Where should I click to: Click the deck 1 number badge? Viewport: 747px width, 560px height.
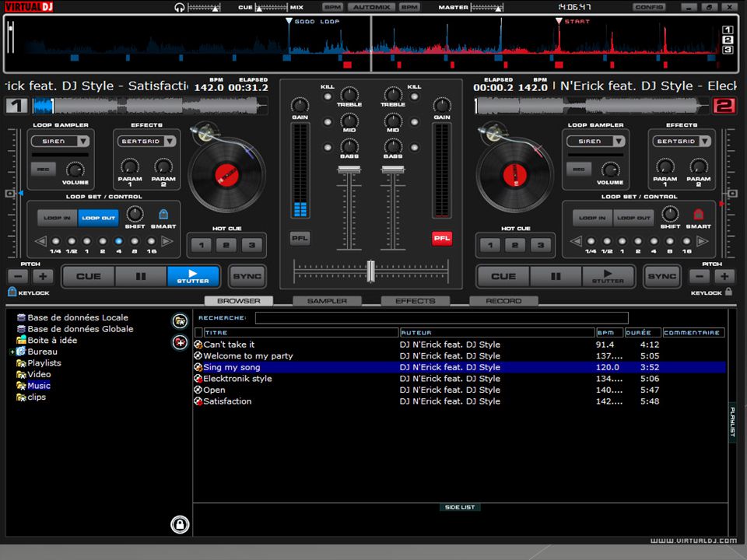click(16, 105)
